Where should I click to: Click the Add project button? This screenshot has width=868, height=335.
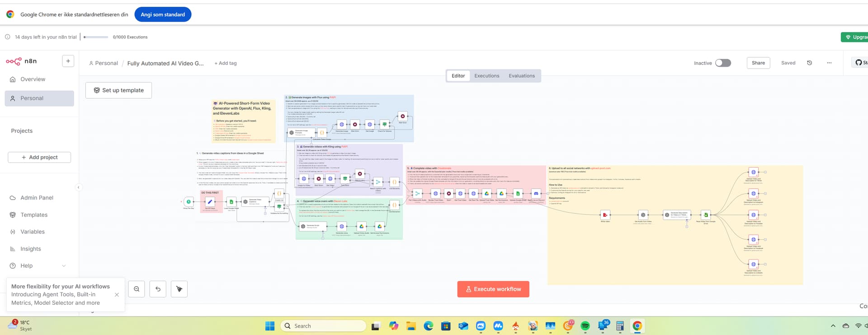tap(39, 158)
